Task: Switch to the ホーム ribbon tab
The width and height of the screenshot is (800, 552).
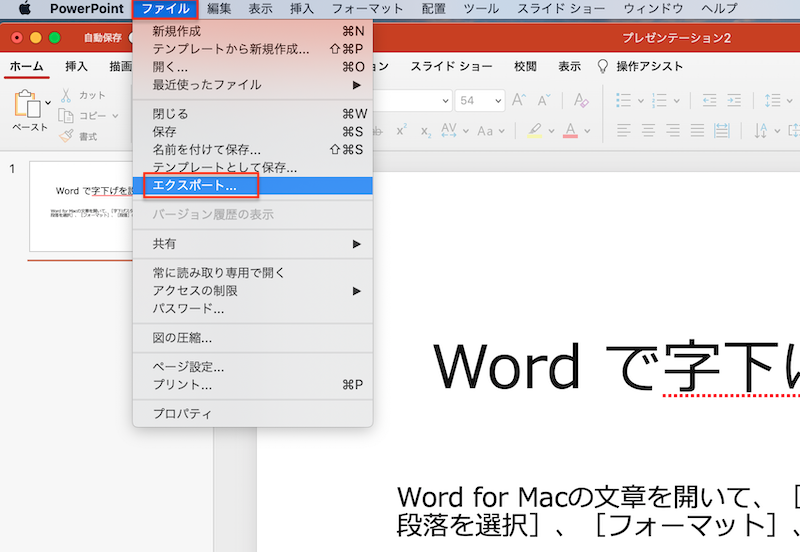Action: tap(27, 66)
